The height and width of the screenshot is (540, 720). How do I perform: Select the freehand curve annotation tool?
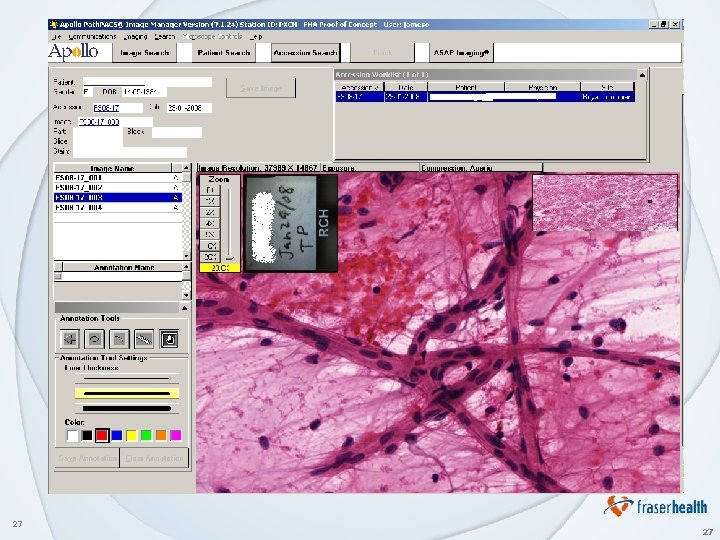point(119,339)
